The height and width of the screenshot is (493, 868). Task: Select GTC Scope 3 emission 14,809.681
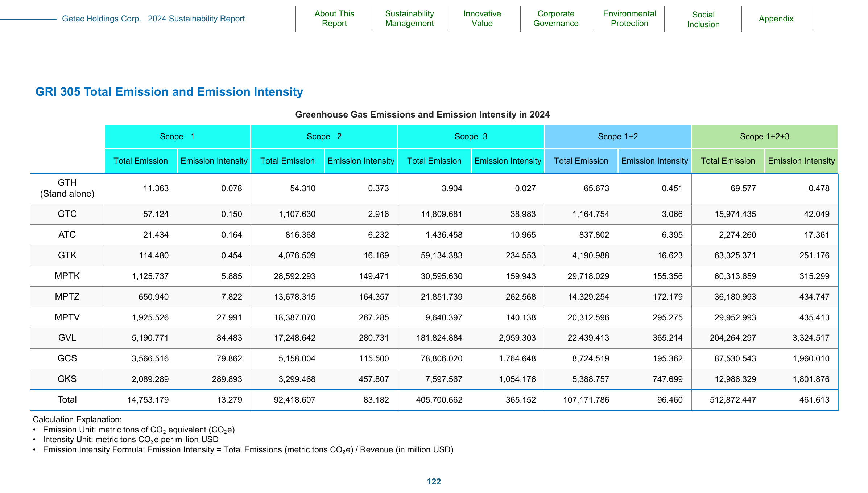point(441,214)
